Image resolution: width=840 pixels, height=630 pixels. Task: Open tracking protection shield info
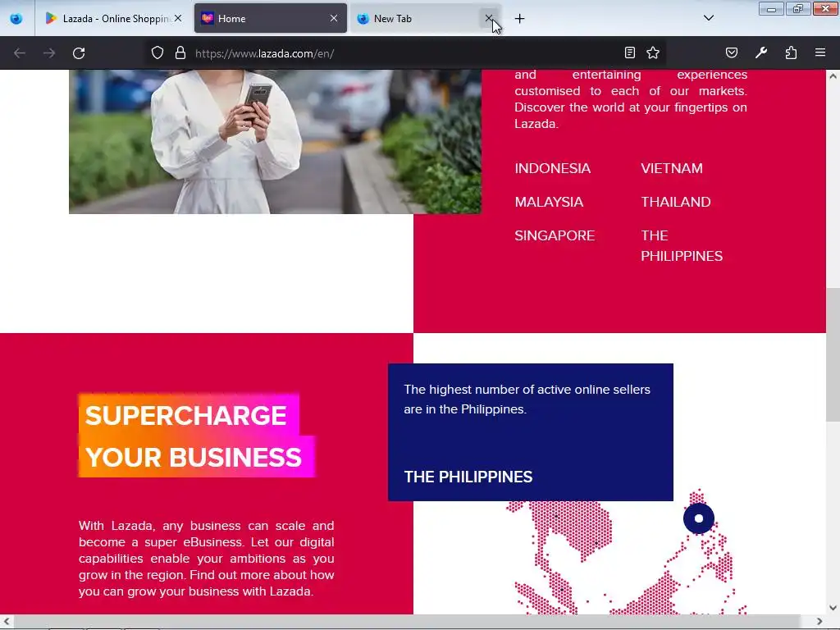click(157, 52)
